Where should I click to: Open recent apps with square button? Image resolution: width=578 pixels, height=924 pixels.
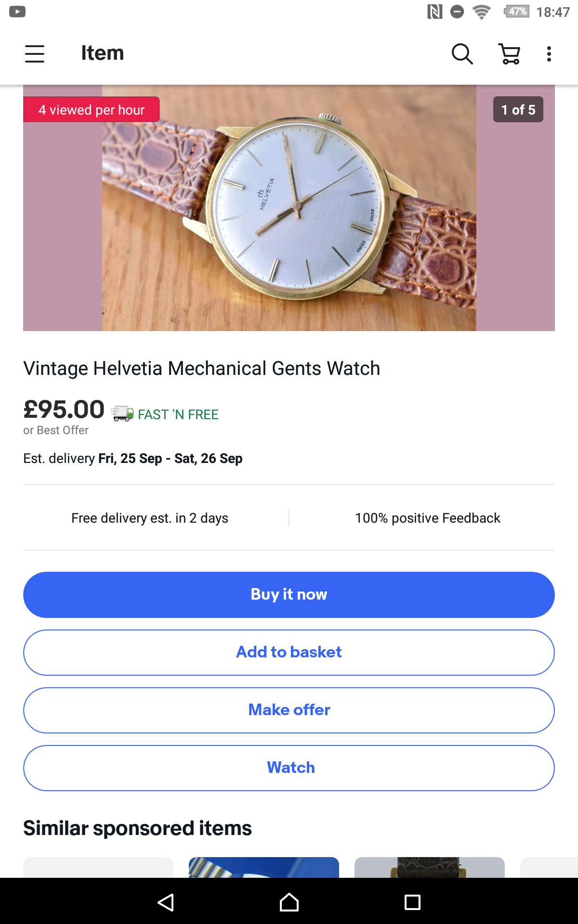point(412,902)
